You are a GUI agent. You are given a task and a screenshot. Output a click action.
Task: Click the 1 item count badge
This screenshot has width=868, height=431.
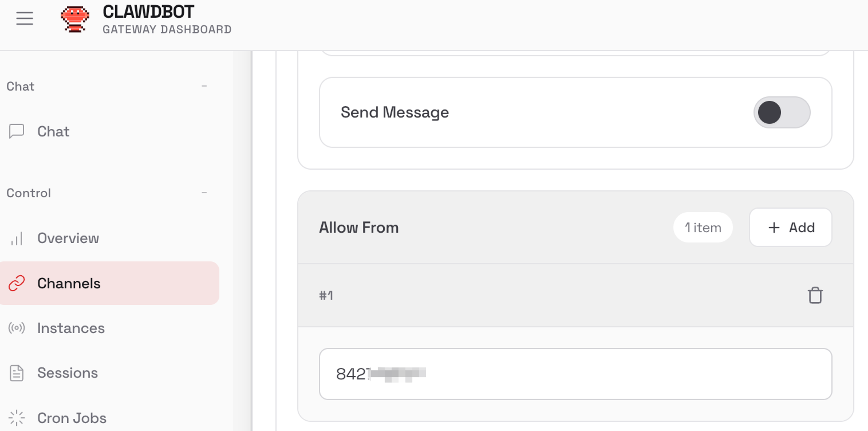click(x=703, y=228)
